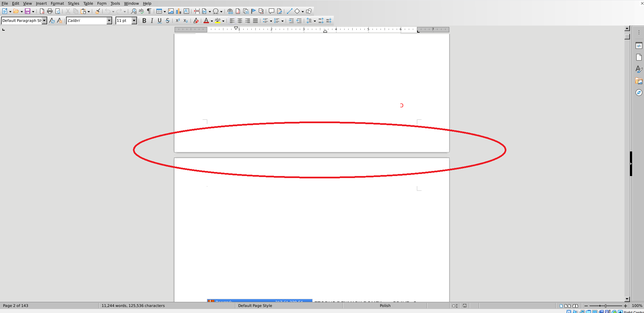Toggle Underline formatting
The width and height of the screenshot is (644, 313).
coord(160,21)
